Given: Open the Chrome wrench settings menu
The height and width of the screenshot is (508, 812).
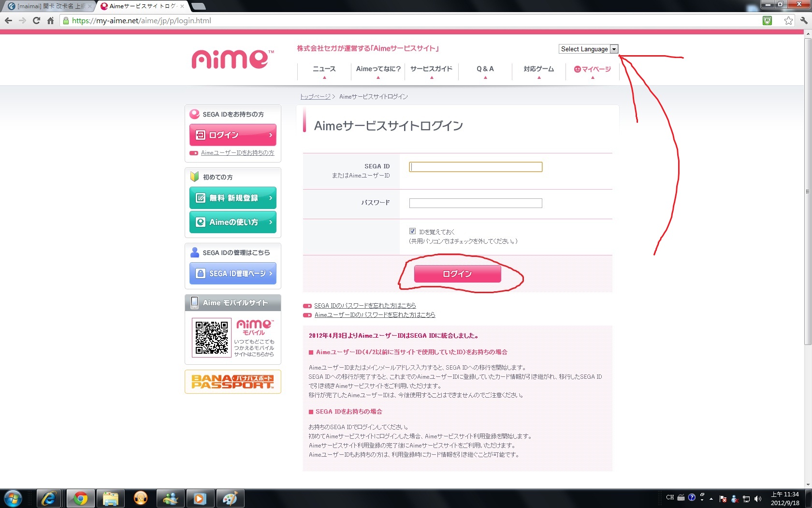Looking at the screenshot, I should (803, 20).
